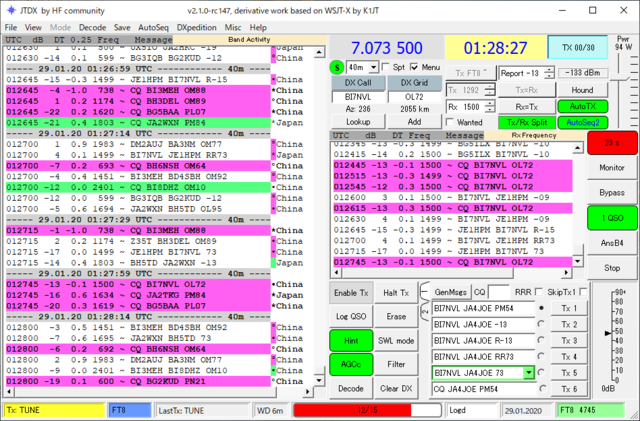
Task: Toggle the Tx/Rx Split indicator
Action: point(527,122)
